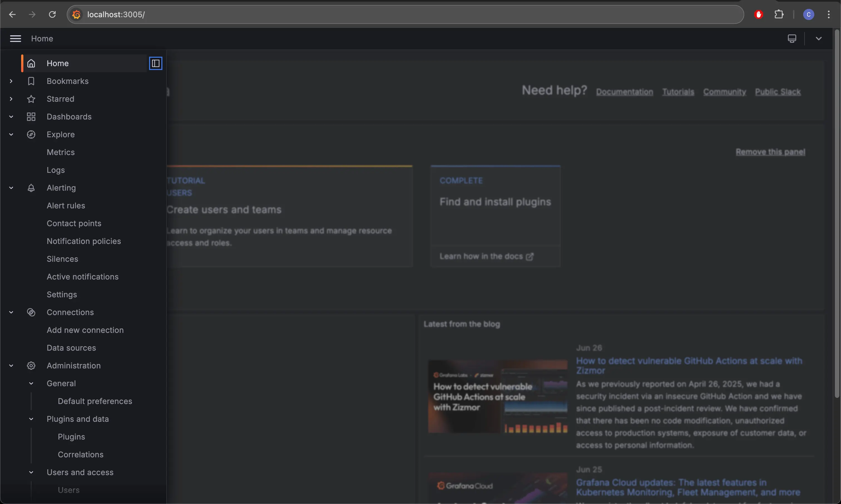Collapse the Alerting section chevron

(11, 188)
